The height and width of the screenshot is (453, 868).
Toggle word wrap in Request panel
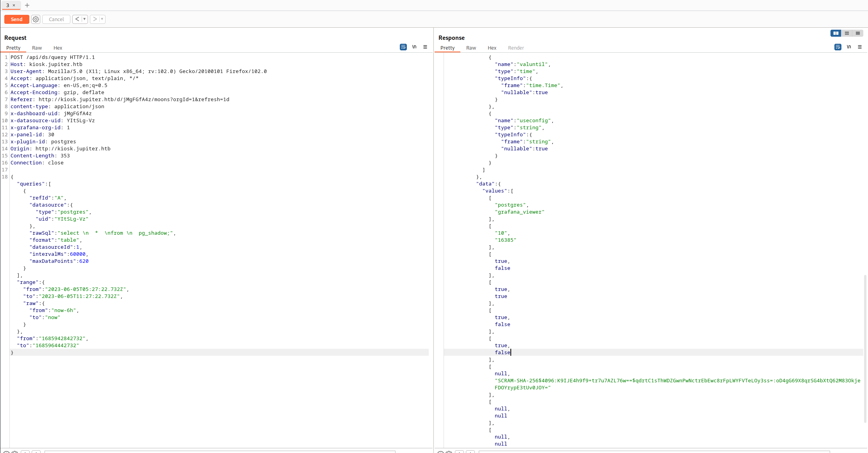(x=403, y=47)
